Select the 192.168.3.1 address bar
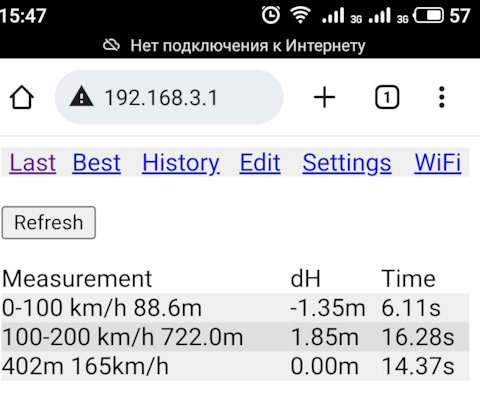 (x=169, y=97)
